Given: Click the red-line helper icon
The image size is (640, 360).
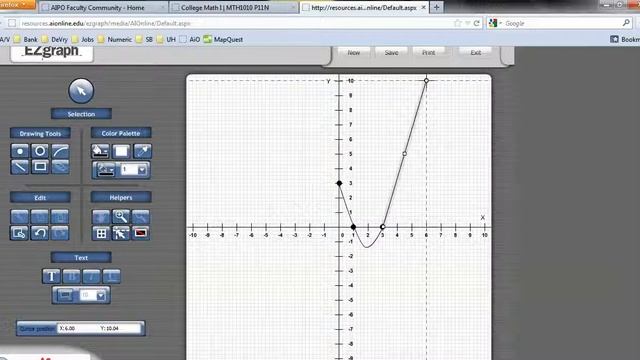Looking at the screenshot, I should [x=141, y=233].
